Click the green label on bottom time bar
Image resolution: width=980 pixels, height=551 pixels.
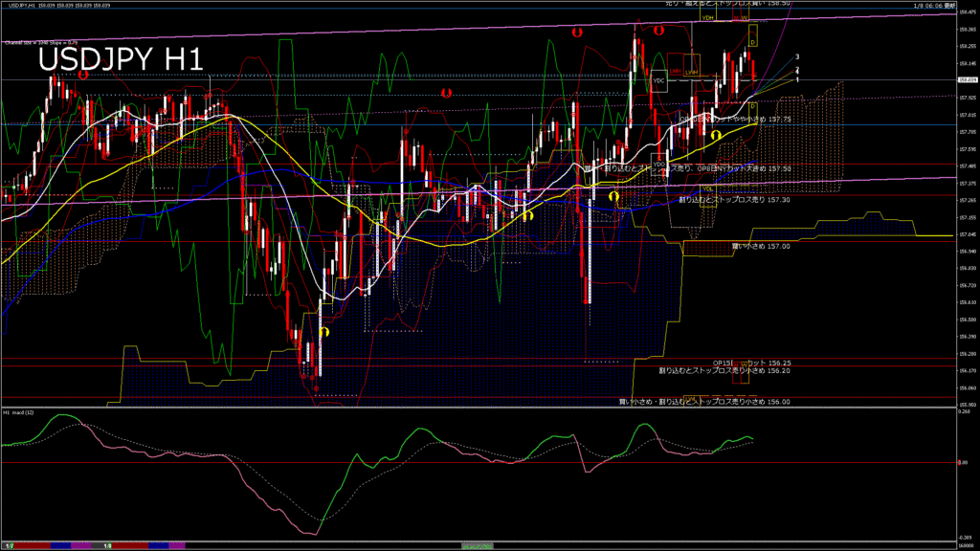(x=478, y=546)
